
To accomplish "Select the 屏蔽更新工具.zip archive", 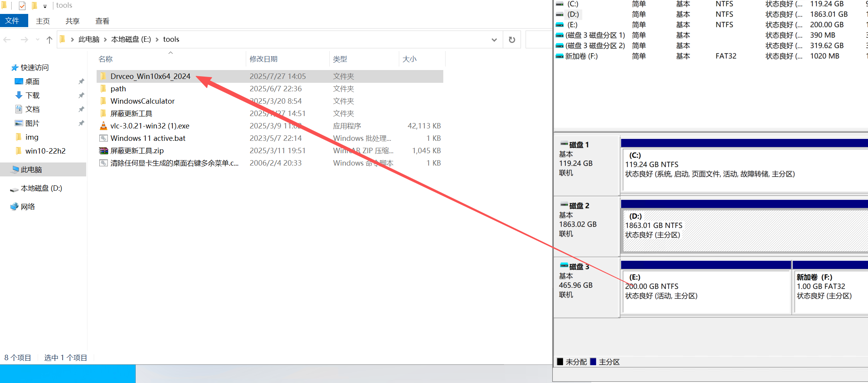I will (x=137, y=151).
